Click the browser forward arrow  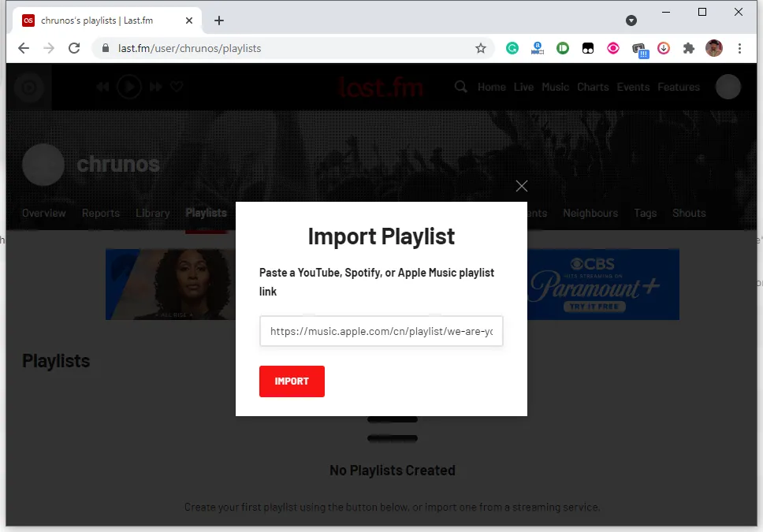click(x=49, y=48)
